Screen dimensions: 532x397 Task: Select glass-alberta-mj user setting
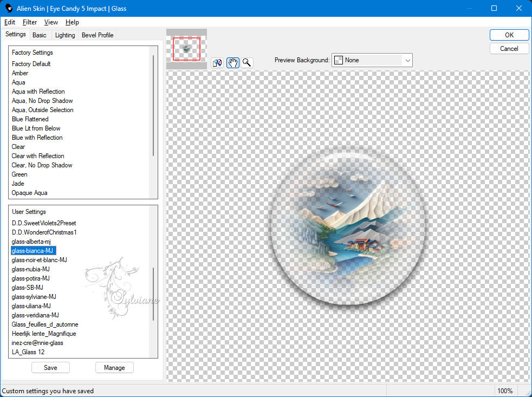pos(31,242)
